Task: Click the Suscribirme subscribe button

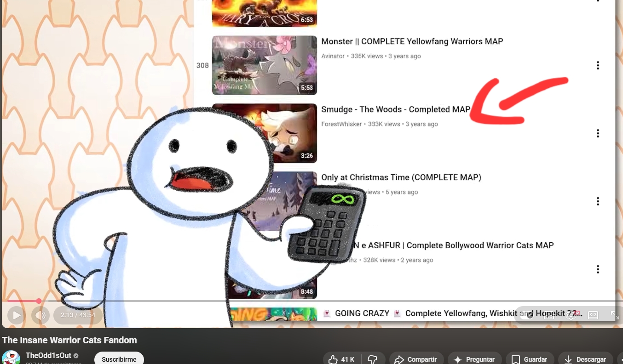Action: (119, 359)
